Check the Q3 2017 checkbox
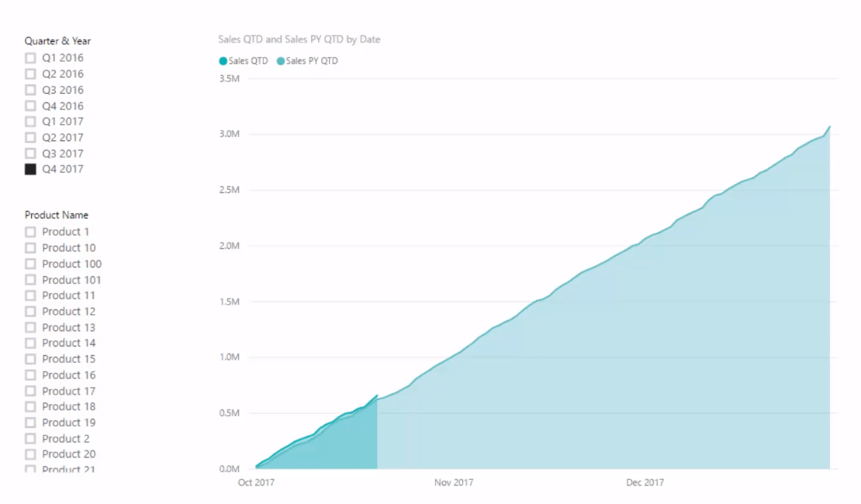 (30, 154)
